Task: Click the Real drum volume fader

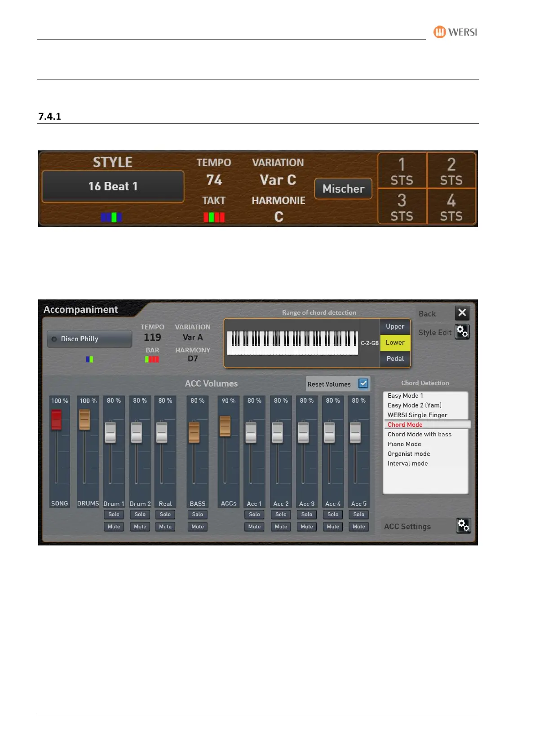Action: point(162,432)
